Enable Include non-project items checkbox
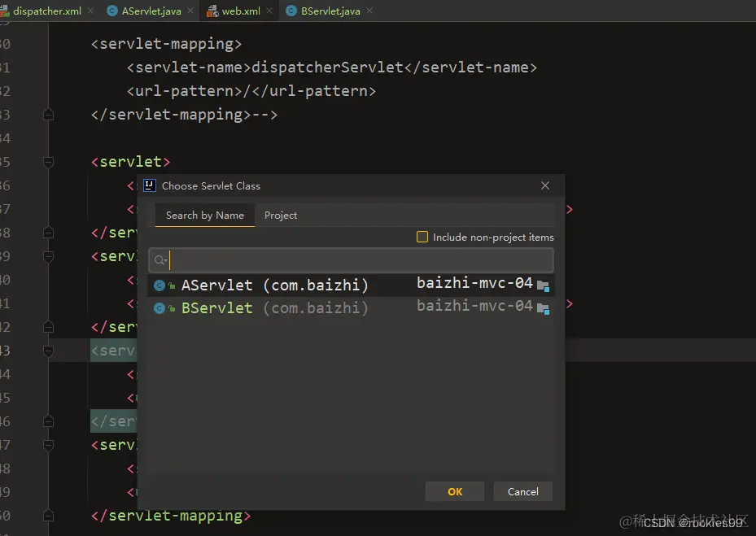This screenshot has width=756, height=536. click(x=422, y=237)
